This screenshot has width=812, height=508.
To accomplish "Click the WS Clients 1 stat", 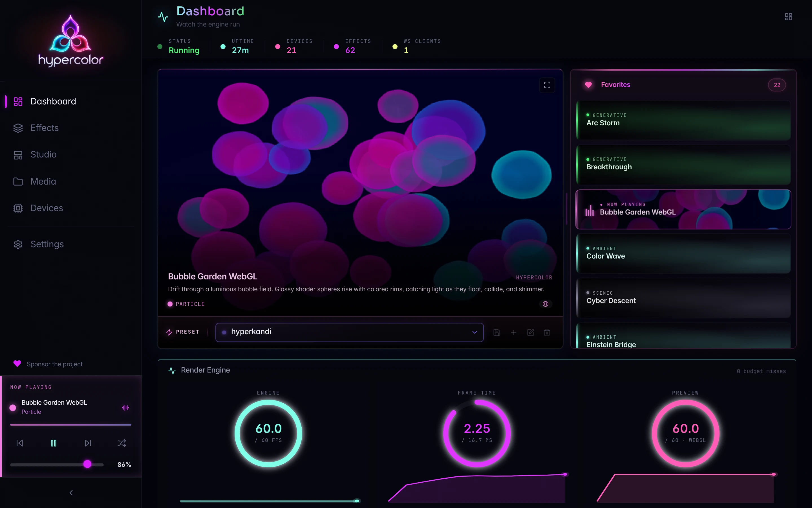I will coord(417,46).
